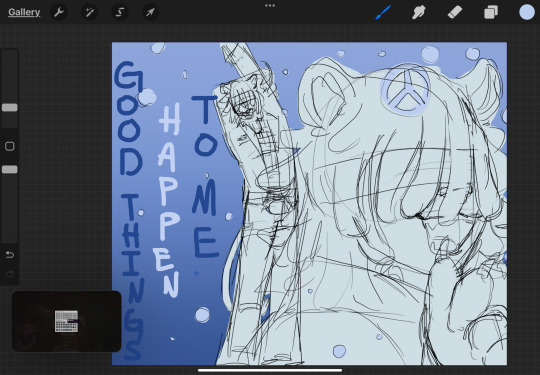
Task: Select the Brush tool
Action: [x=383, y=12]
